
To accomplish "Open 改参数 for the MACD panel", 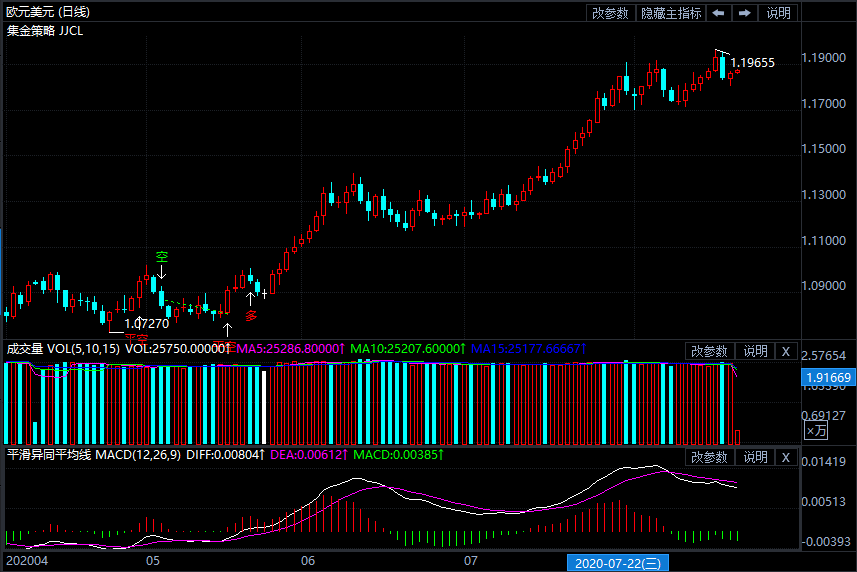I will click(x=710, y=457).
